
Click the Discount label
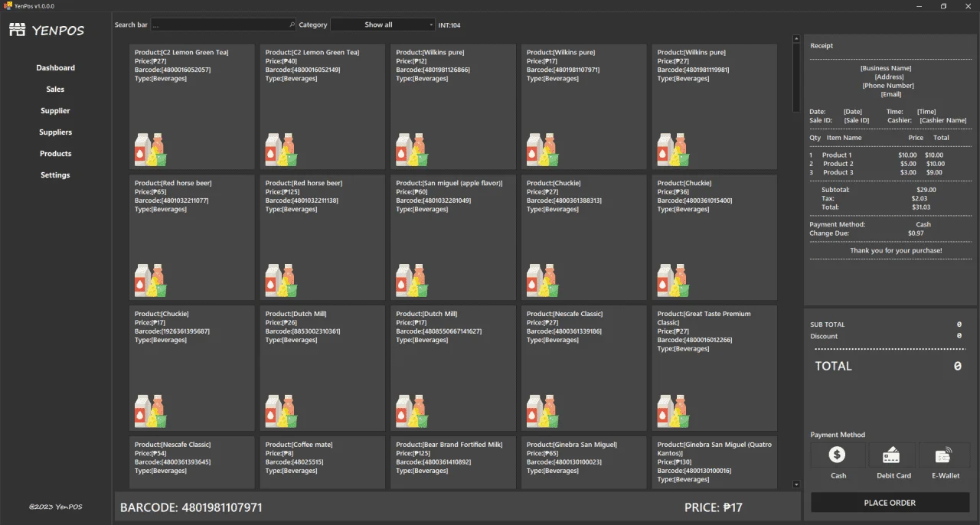click(x=824, y=336)
